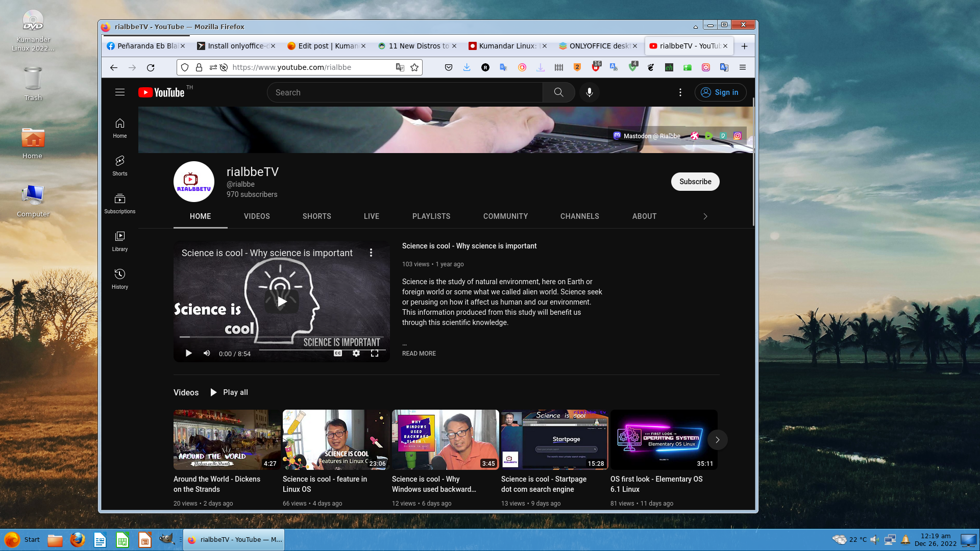This screenshot has width=980, height=551.
Task: Toggle closed captions on featured video
Action: pos(338,353)
